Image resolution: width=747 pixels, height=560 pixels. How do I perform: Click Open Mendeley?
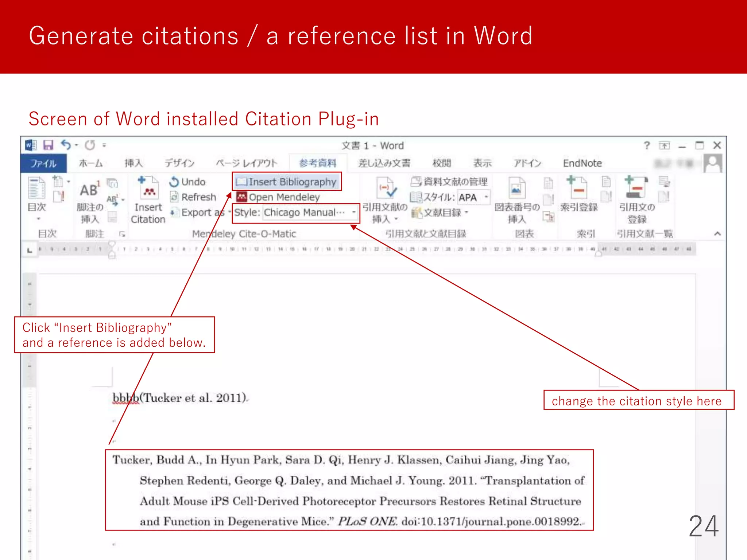coord(278,197)
